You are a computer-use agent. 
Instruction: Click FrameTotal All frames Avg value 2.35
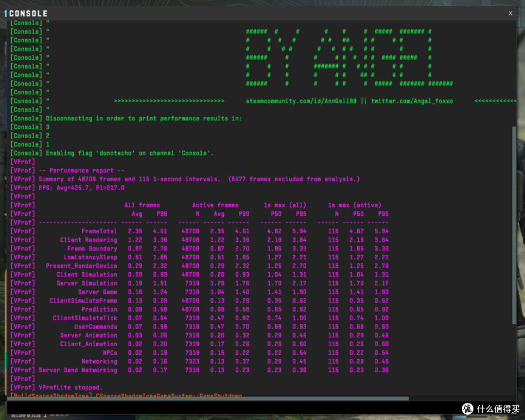click(135, 231)
